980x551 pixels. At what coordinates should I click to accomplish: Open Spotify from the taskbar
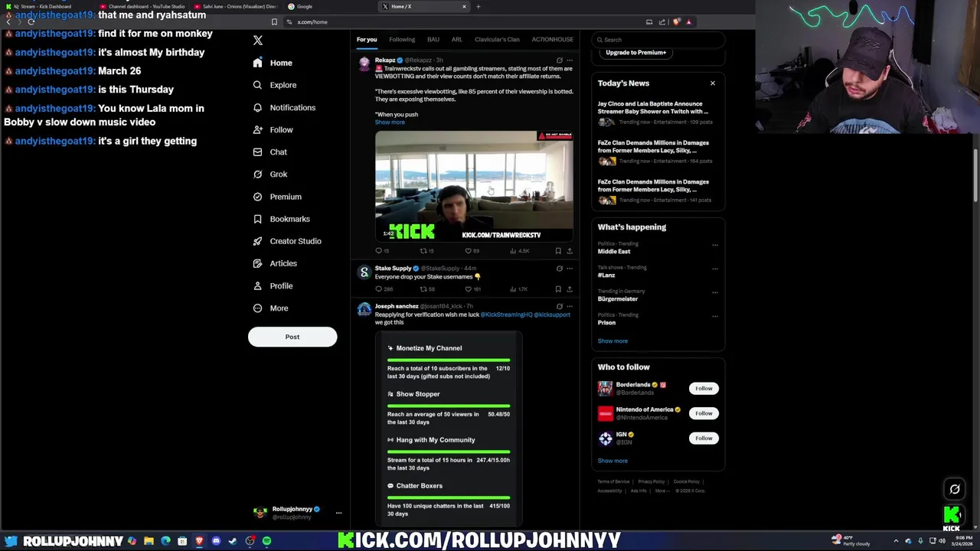(x=266, y=541)
